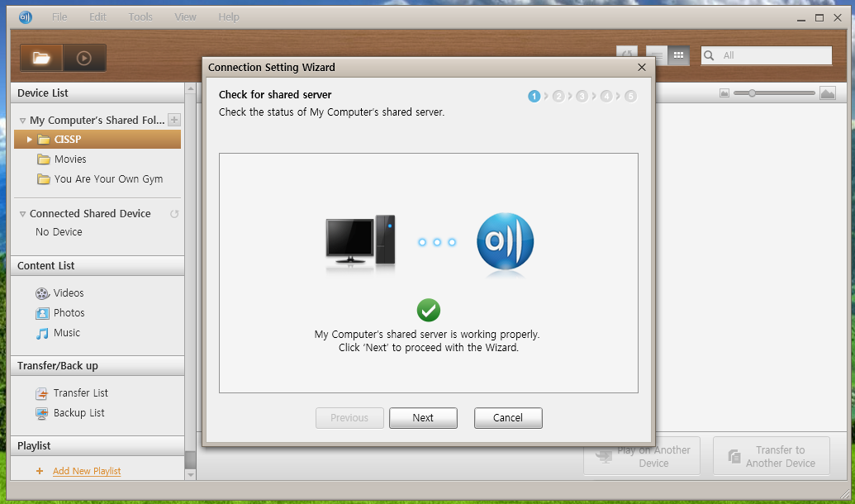Adjust the thumbnail size slider handle
Screen dimensions: 855x504
752,93
